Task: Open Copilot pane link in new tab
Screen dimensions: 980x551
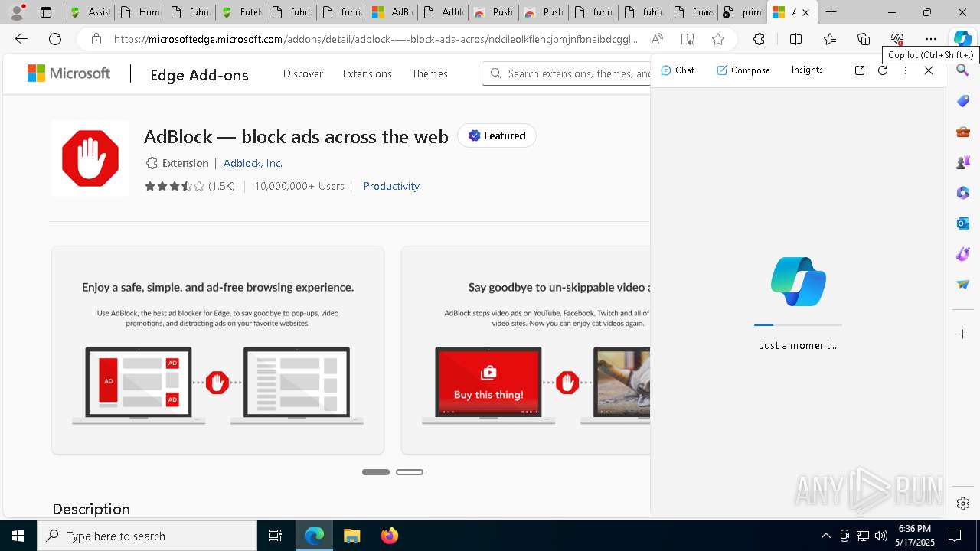Action: click(x=860, y=70)
